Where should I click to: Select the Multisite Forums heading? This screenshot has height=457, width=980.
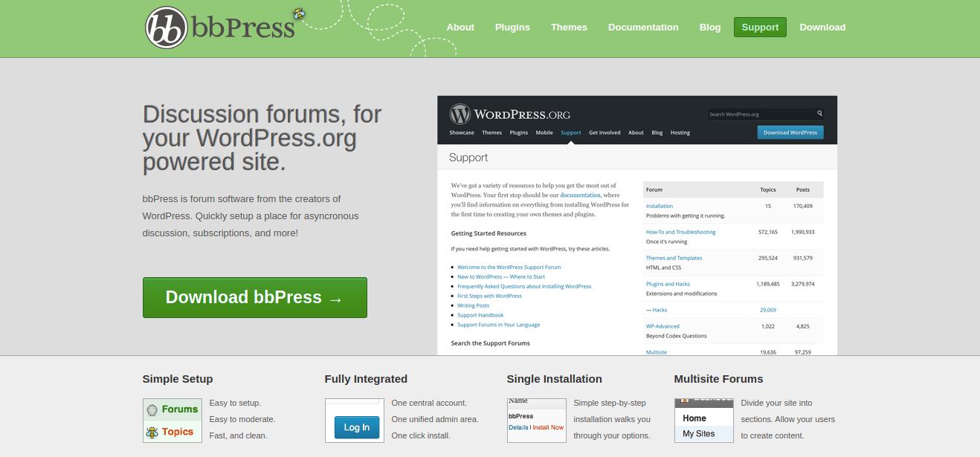click(719, 379)
